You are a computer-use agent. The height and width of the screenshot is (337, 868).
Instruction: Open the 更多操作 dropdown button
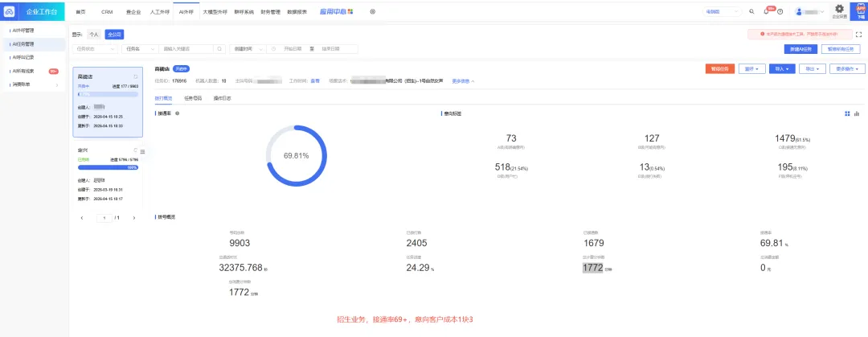click(847, 68)
